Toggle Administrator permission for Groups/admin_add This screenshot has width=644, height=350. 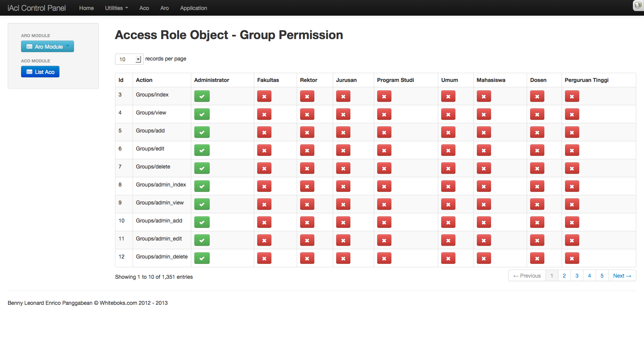[x=202, y=222]
